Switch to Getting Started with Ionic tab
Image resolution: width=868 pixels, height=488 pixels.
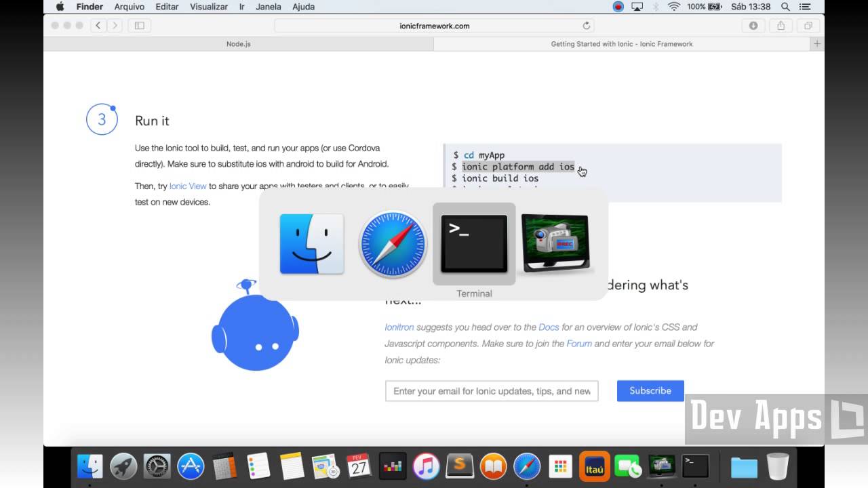click(622, 44)
